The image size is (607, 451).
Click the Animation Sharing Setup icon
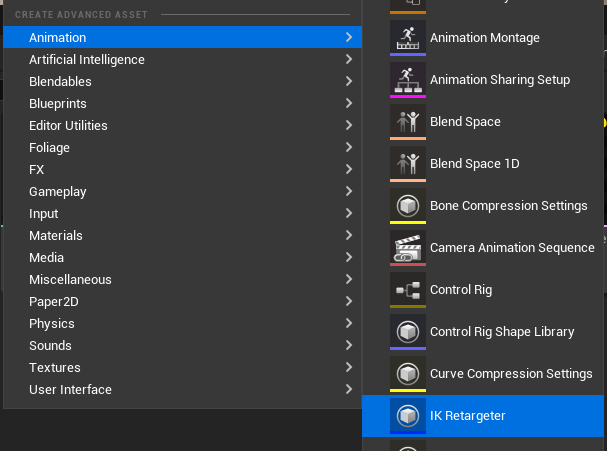(408, 80)
